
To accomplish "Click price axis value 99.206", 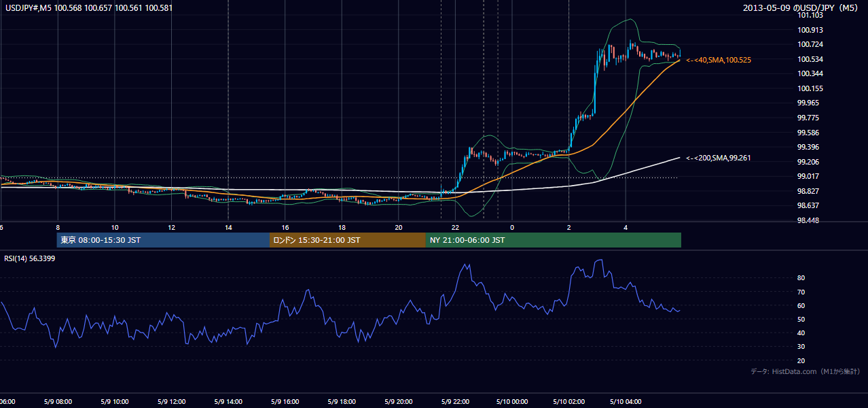I will [x=808, y=162].
